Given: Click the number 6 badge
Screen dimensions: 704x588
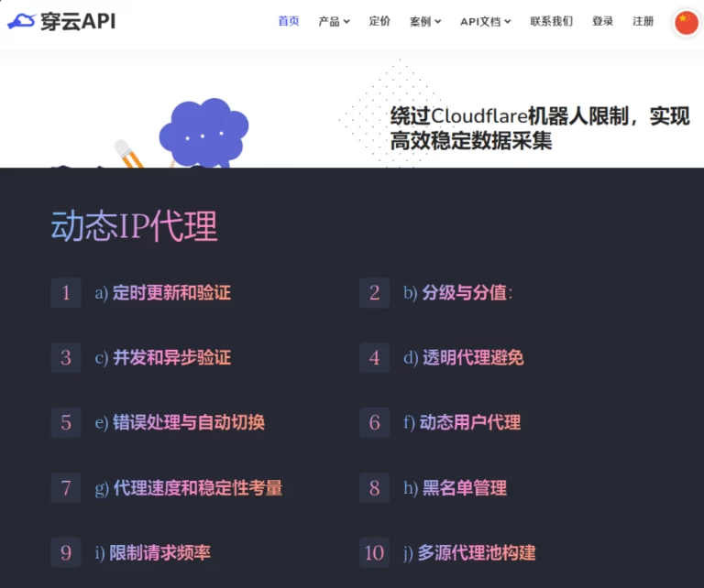Looking at the screenshot, I should (374, 422).
